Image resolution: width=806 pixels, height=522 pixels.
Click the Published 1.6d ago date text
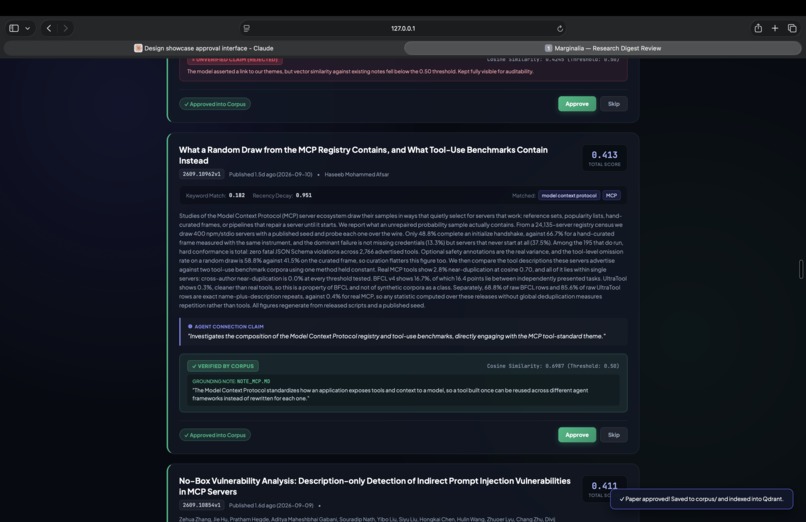pos(270,505)
